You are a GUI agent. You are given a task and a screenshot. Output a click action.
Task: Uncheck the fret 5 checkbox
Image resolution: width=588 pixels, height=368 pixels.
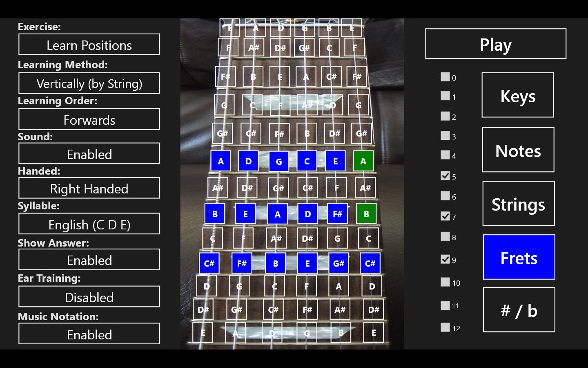click(445, 176)
